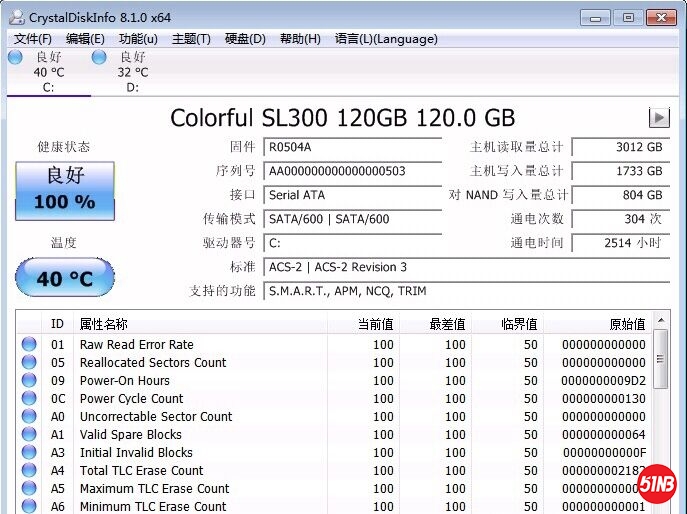This screenshot has height=514, width=687.
Task: Click status orb for Raw Read Error Rate
Action: tap(29, 344)
